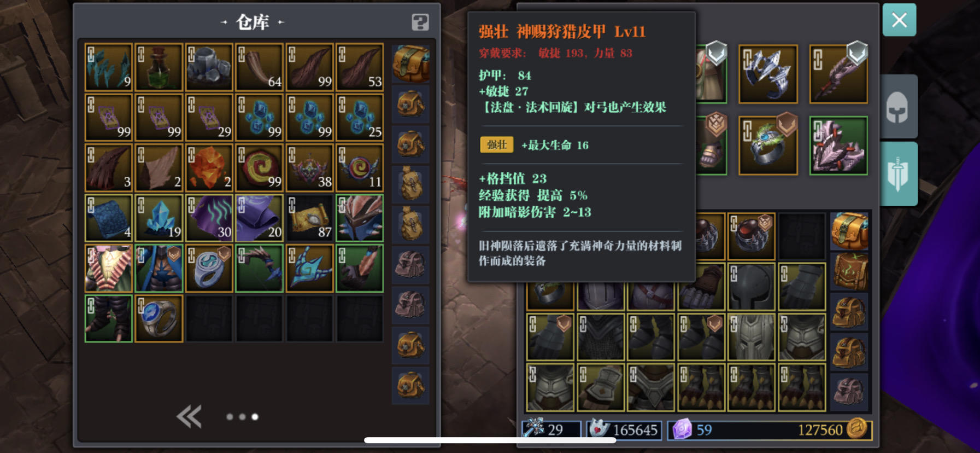This screenshot has width=980, height=453.
Task: Select the equipped pink feathered armor slot
Action: (x=838, y=146)
